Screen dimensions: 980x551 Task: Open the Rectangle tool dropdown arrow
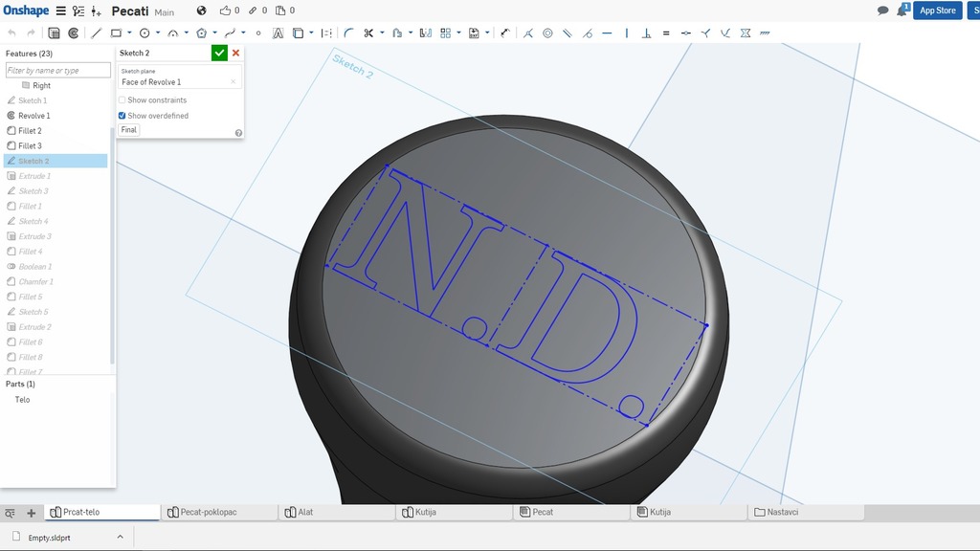click(x=129, y=33)
